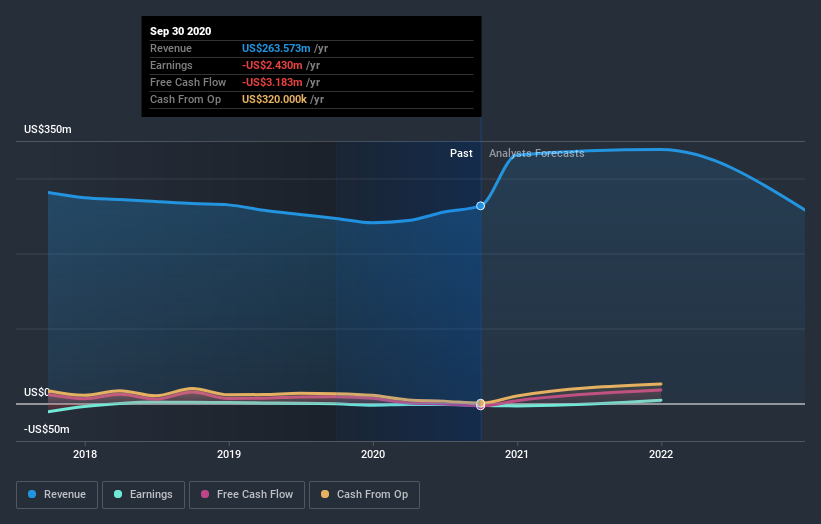Click the Free Cash Flow label in tooltip
Screen dimensions: 821x524
(188, 82)
